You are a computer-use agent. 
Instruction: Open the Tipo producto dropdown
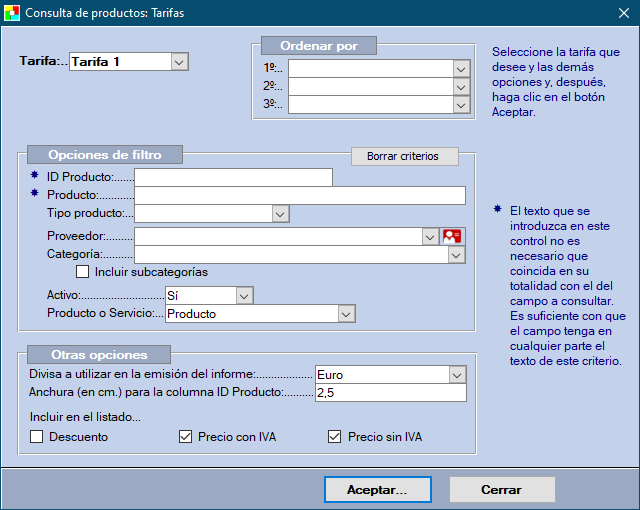pyautogui.click(x=280, y=214)
